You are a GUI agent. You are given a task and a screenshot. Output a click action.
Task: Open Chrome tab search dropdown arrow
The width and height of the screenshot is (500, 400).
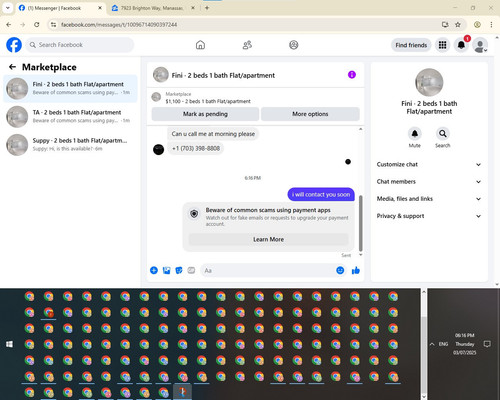(x=7, y=8)
